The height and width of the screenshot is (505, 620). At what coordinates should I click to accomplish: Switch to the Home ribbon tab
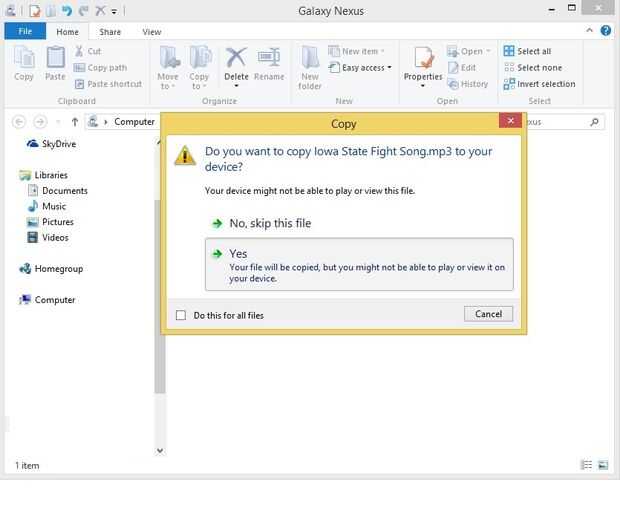(67, 32)
